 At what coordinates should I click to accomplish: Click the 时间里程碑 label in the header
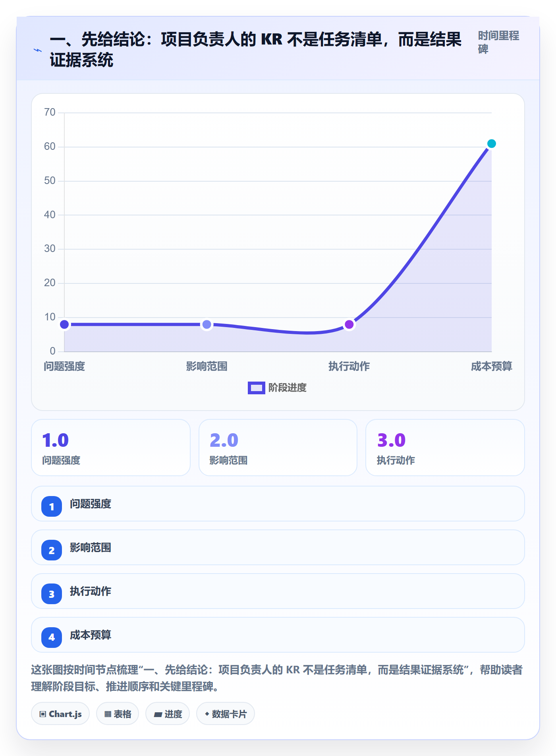[498, 43]
